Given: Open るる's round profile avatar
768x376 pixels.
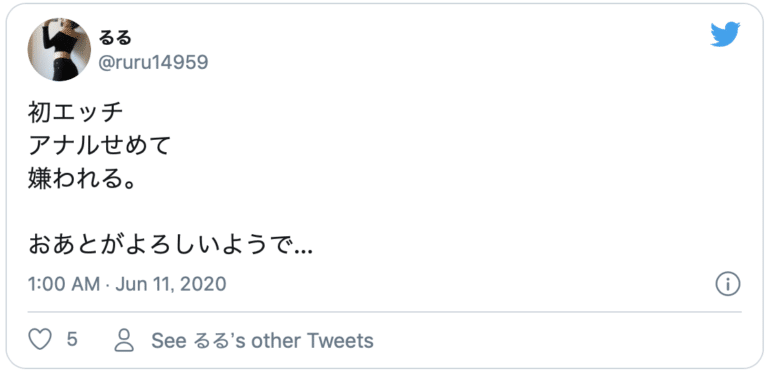Looking at the screenshot, I should coord(59,50).
